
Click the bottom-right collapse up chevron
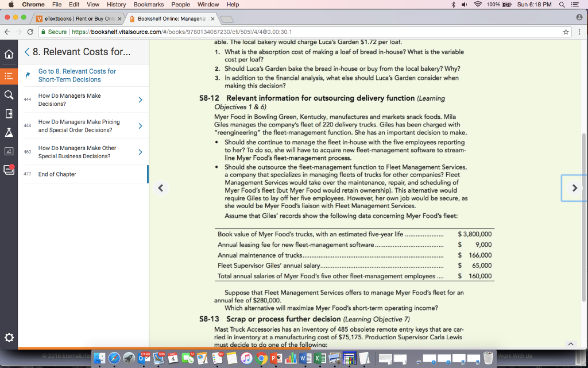[570, 344]
